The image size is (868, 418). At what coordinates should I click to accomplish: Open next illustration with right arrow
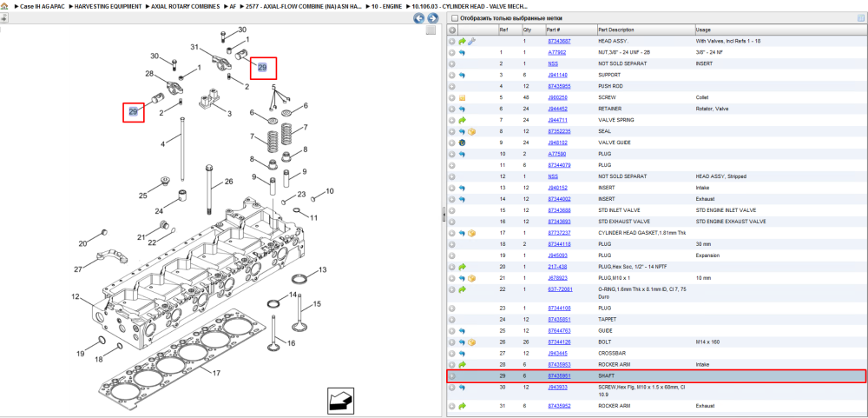432,18
